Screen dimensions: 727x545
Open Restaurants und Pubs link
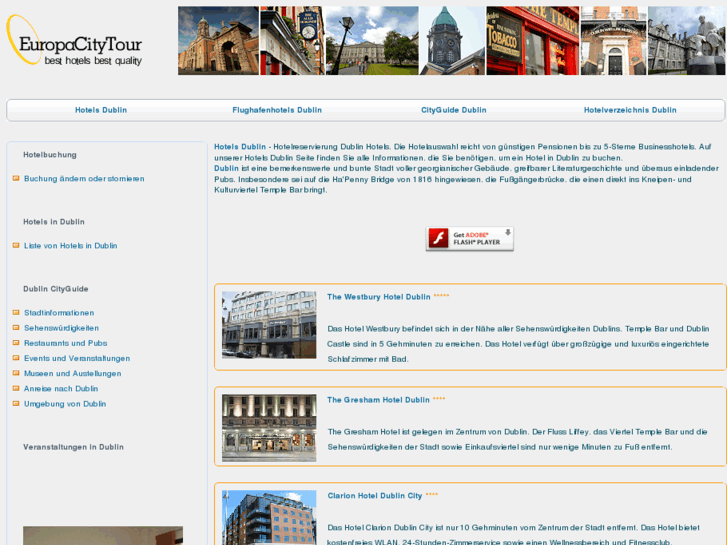point(65,343)
